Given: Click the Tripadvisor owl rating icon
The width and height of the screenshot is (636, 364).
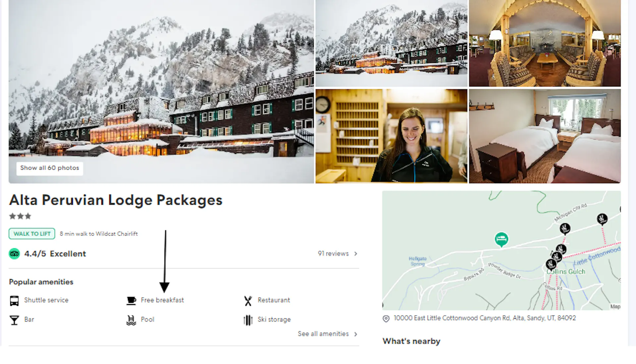Looking at the screenshot, I should pyautogui.click(x=14, y=254).
